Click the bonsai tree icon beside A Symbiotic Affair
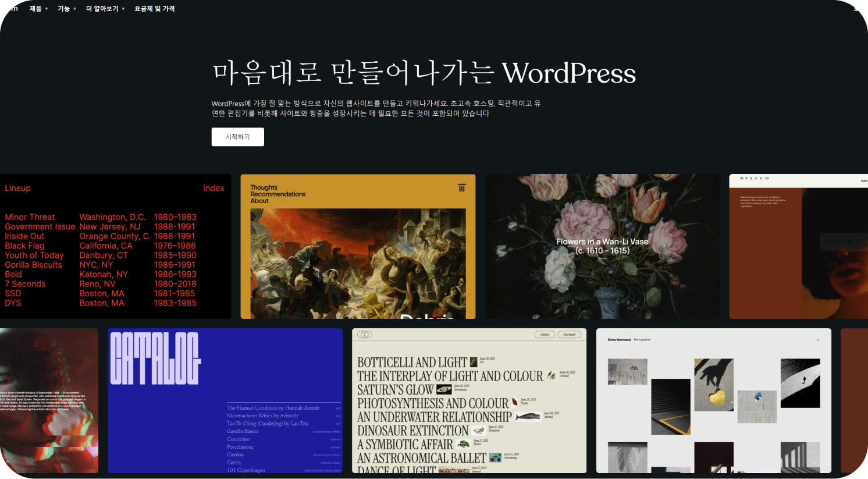Screen dimensions: 868x479 point(463,444)
